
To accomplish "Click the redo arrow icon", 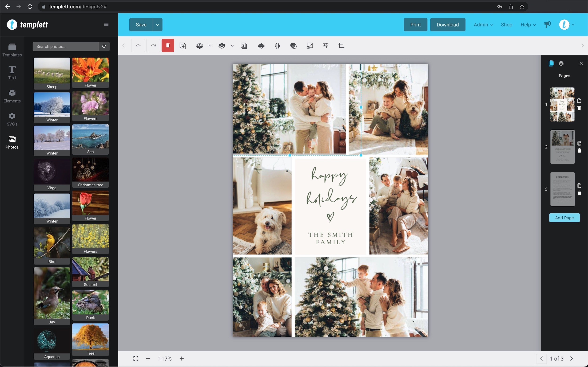I will [x=153, y=46].
